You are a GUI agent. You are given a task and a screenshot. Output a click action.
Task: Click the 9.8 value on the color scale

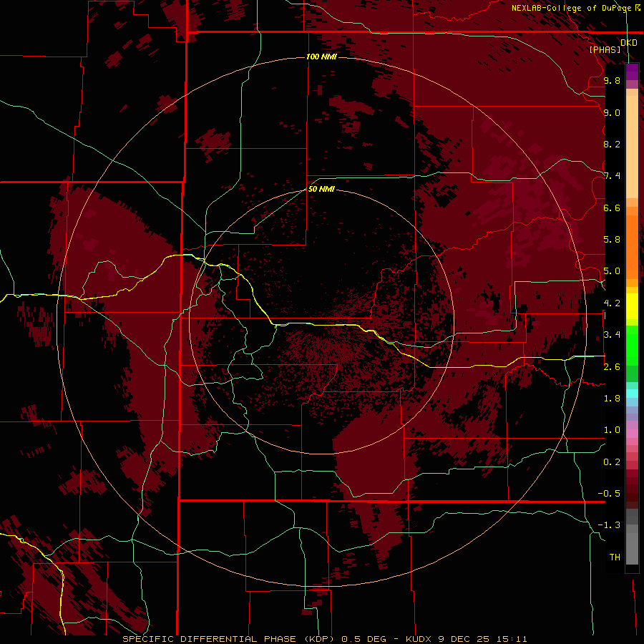pos(612,80)
